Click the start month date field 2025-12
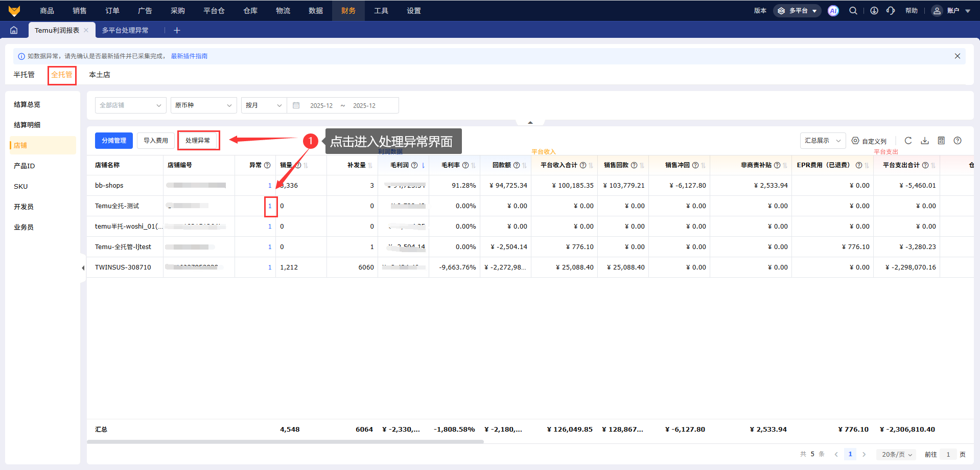 [321, 106]
